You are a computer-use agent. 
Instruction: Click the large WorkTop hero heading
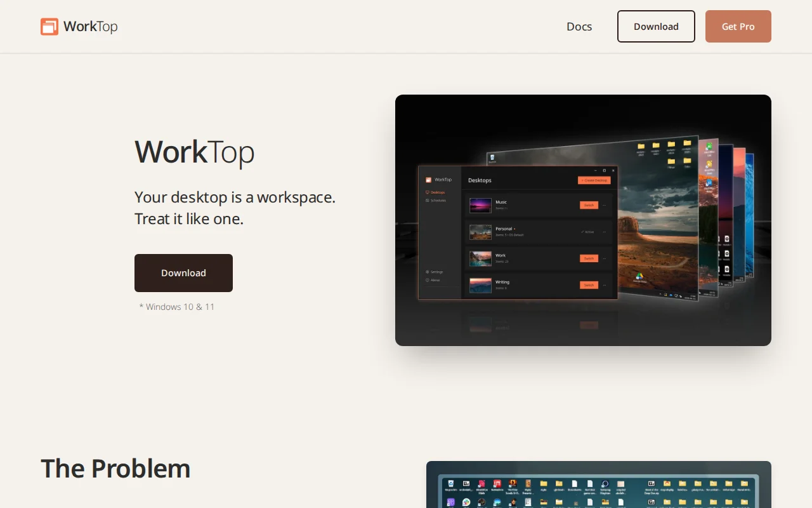point(194,151)
